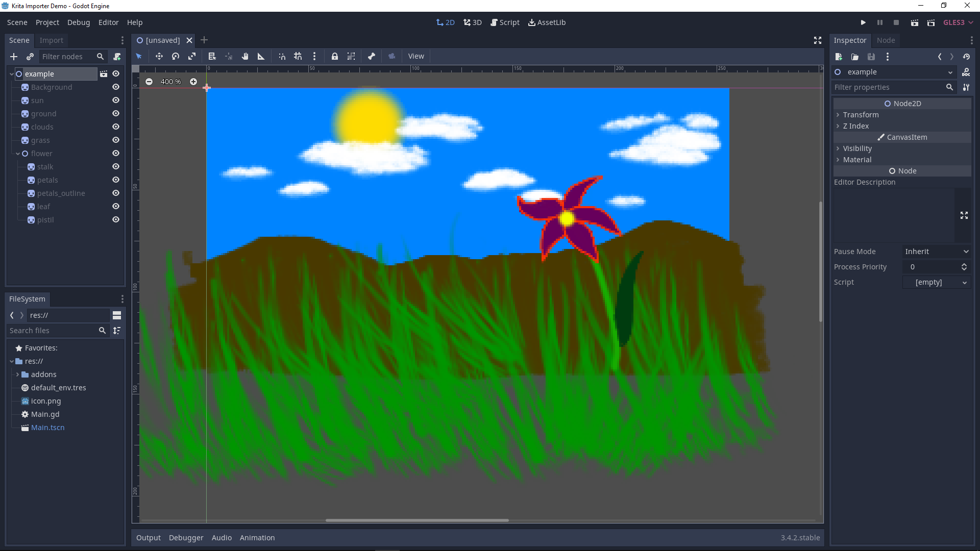Screen dimensions: 980x551
Task: Select the Rotate Mode tool
Action: coord(176,56)
